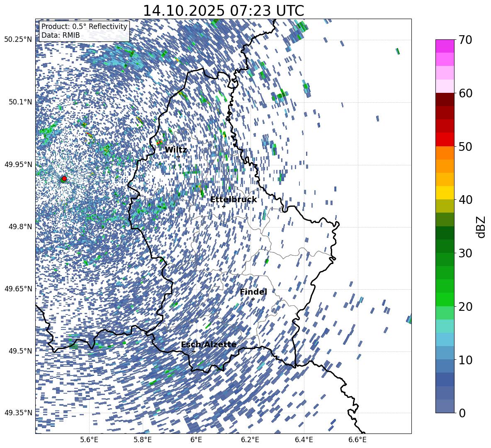491x448 pixels.
Task: Click the cross marker below Wiltz
Action: 178,157
